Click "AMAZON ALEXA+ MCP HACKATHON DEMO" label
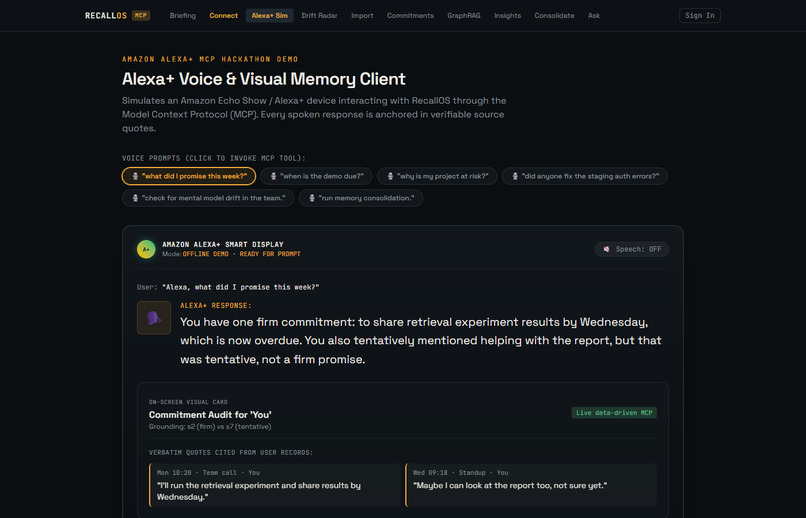The height and width of the screenshot is (518, 806). pyautogui.click(x=210, y=59)
